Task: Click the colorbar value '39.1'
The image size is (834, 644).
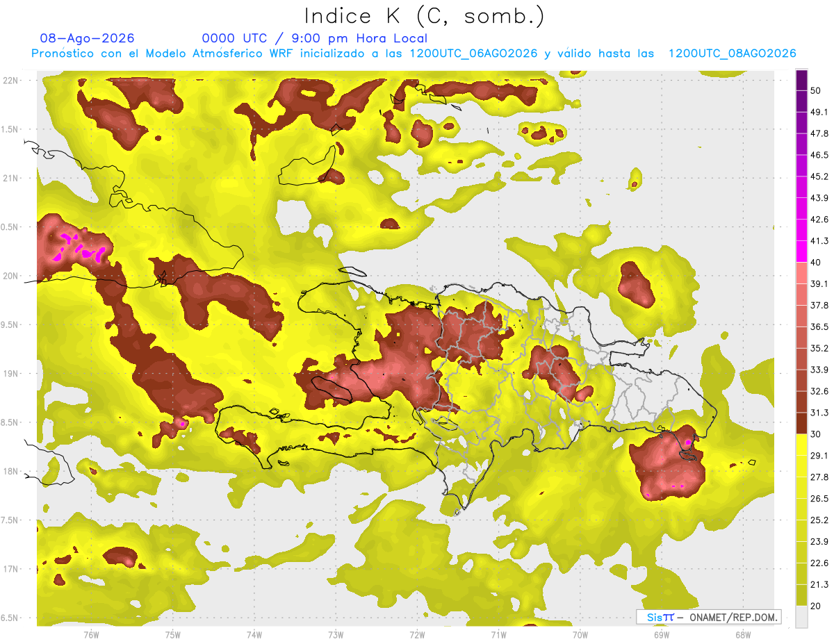Action: 820,283
